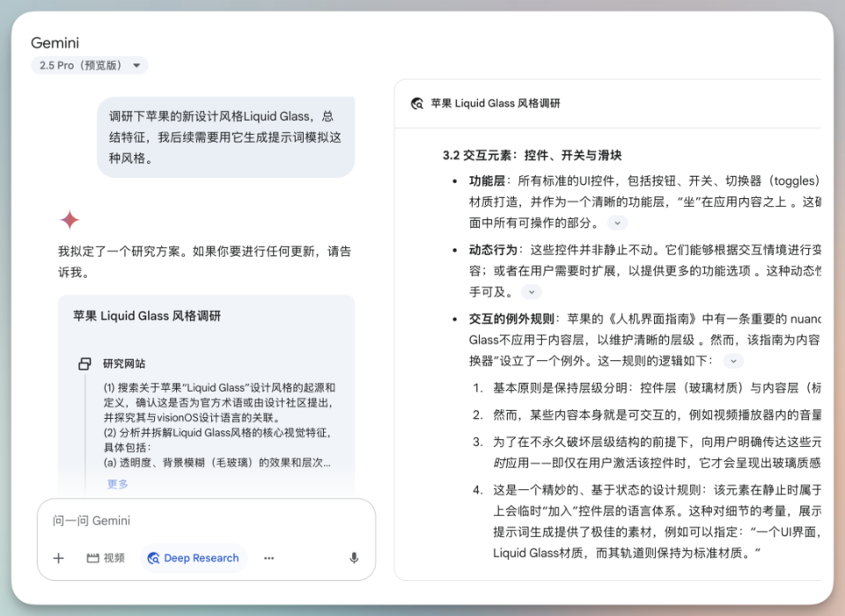Click the 研究网站 label
This screenshot has height=616, width=845.
click(x=124, y=363)
